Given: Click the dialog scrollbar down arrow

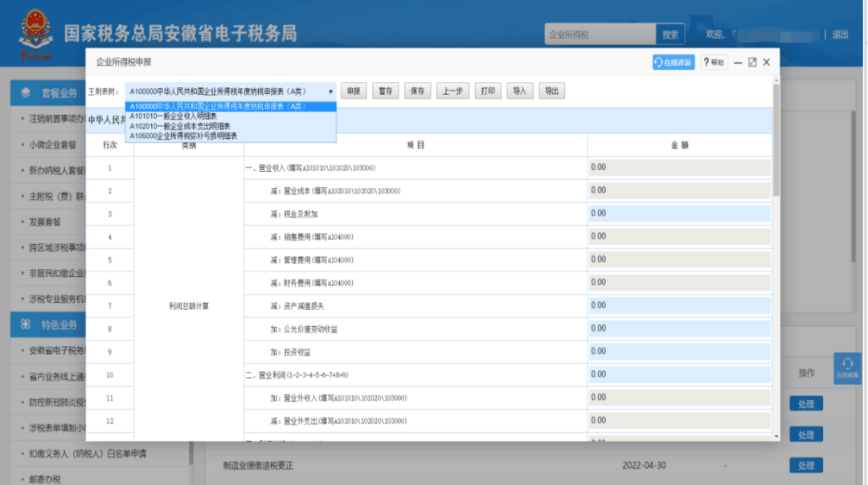Looking at the screenshot, I should (776, 437).
